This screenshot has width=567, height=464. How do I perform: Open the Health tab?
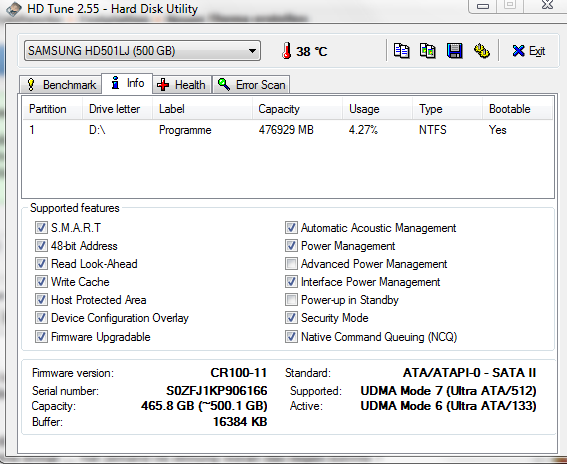(x=182, y=85)
